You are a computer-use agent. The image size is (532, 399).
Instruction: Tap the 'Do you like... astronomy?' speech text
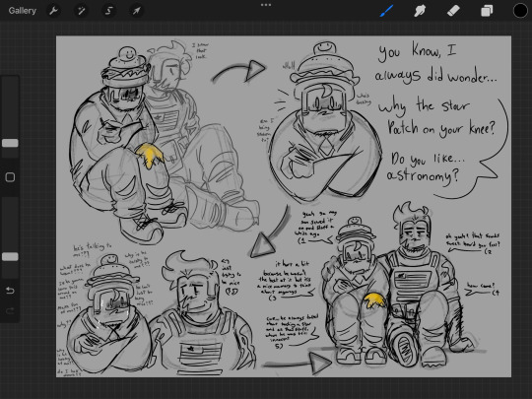426,167
